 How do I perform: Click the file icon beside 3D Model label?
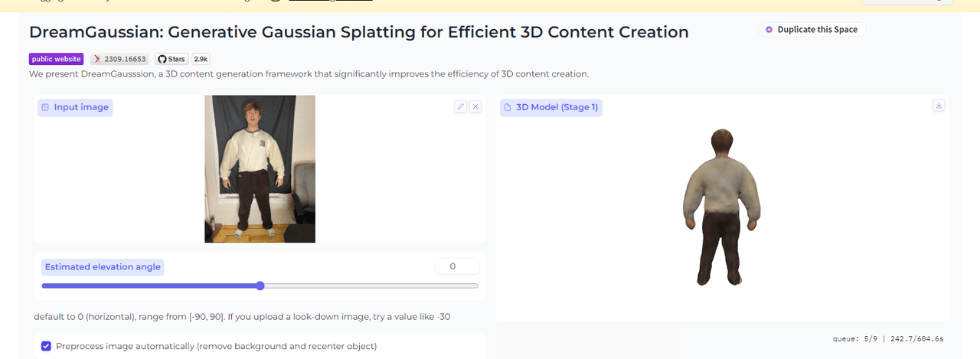click(x=507, y=107)
